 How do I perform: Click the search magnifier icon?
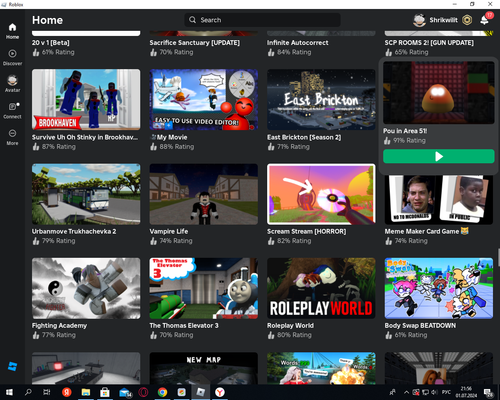click(x=192, y=20)
